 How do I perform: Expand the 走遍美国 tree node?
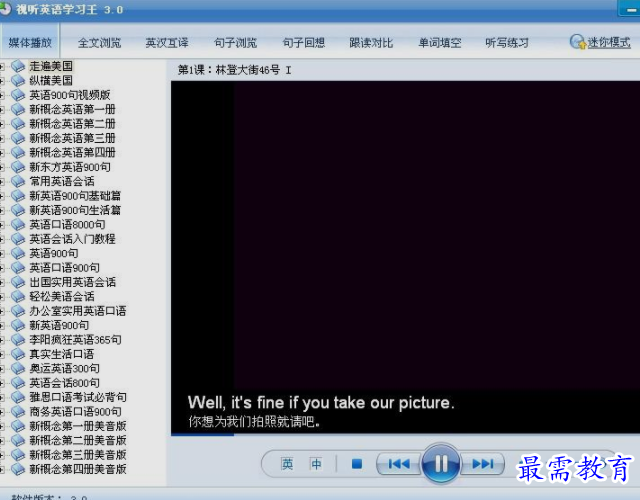coord(2,66)
